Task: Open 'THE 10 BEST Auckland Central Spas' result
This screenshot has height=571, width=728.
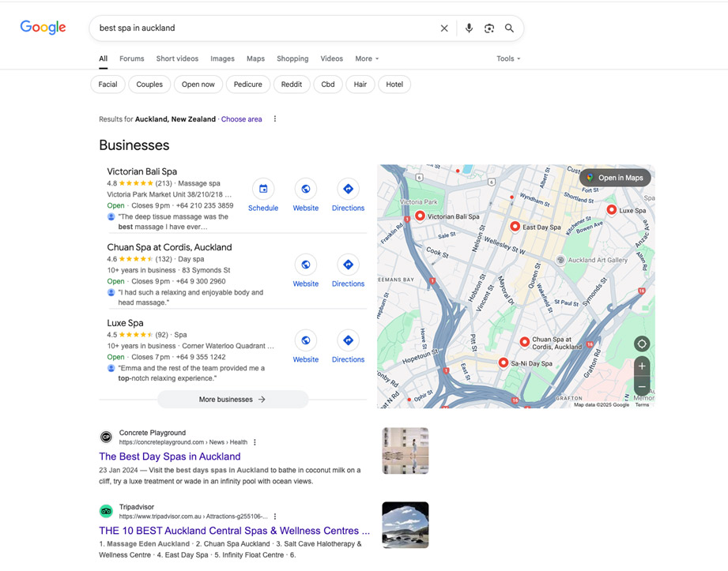Action: coord(235,531)
